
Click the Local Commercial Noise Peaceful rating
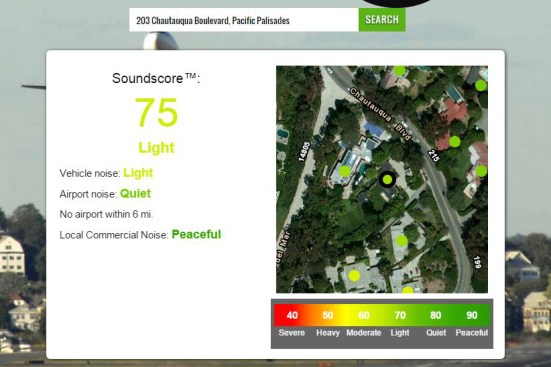point(196,234)
